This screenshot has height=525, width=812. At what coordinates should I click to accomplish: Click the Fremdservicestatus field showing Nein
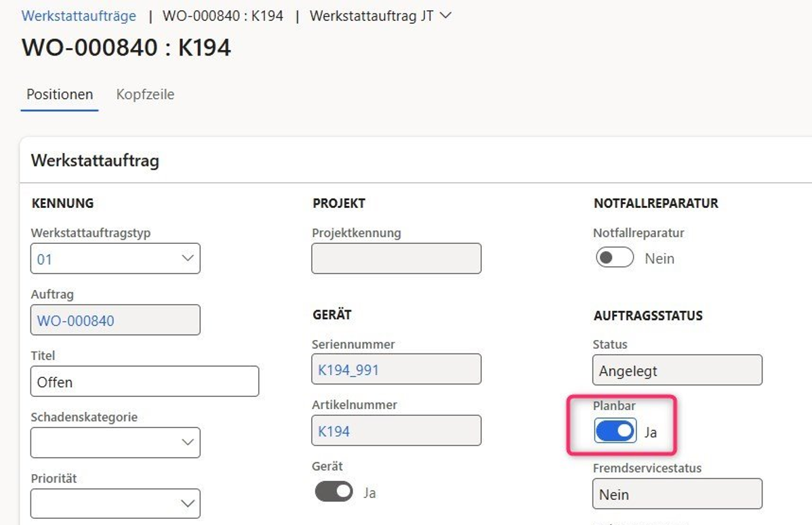point(676,494)
